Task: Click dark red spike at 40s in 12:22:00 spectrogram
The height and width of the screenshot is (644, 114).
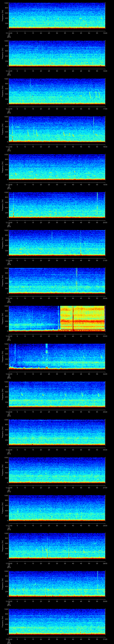Action: click(x=73, y=319)
